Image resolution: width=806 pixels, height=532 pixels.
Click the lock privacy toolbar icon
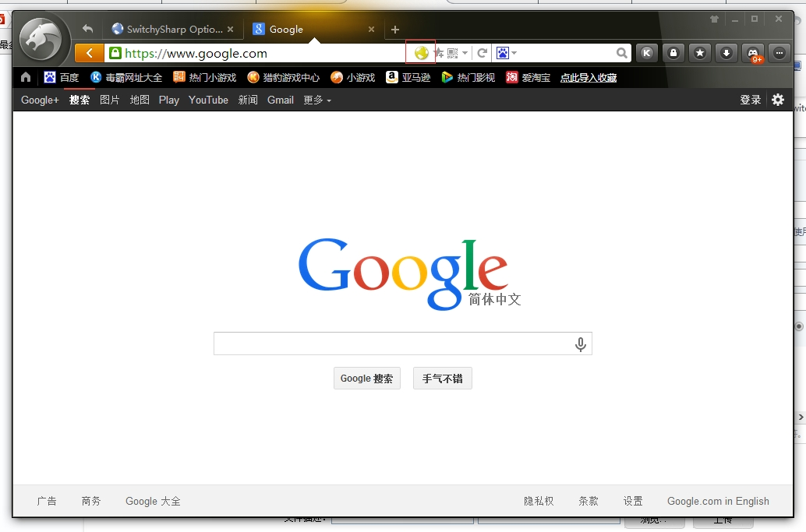pos(673,53)
